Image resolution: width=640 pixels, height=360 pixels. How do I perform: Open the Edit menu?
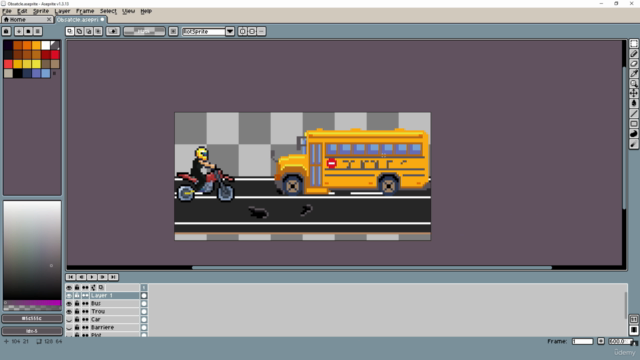click(22, 11)
